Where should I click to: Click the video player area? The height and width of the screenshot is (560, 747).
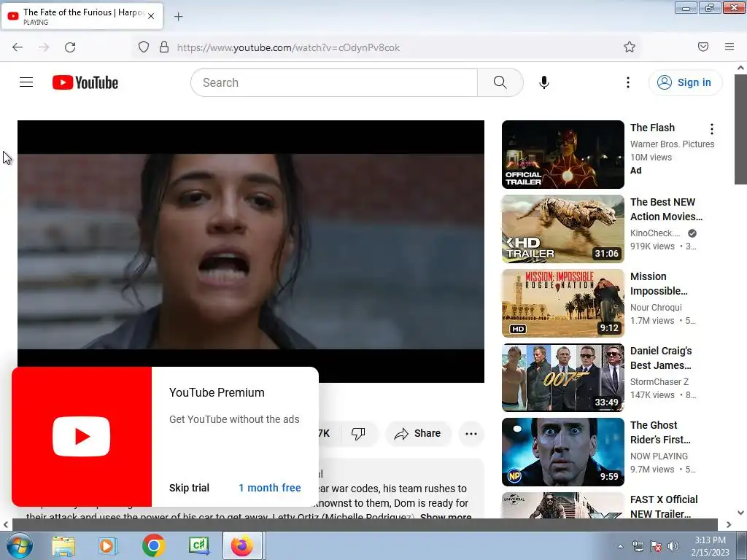click(251, 251)
